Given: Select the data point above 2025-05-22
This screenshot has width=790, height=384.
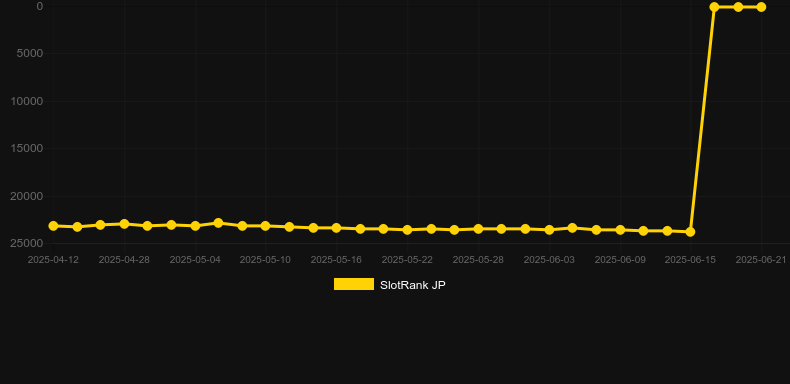Looking at the screenshot, I should (x=407, y=230).
